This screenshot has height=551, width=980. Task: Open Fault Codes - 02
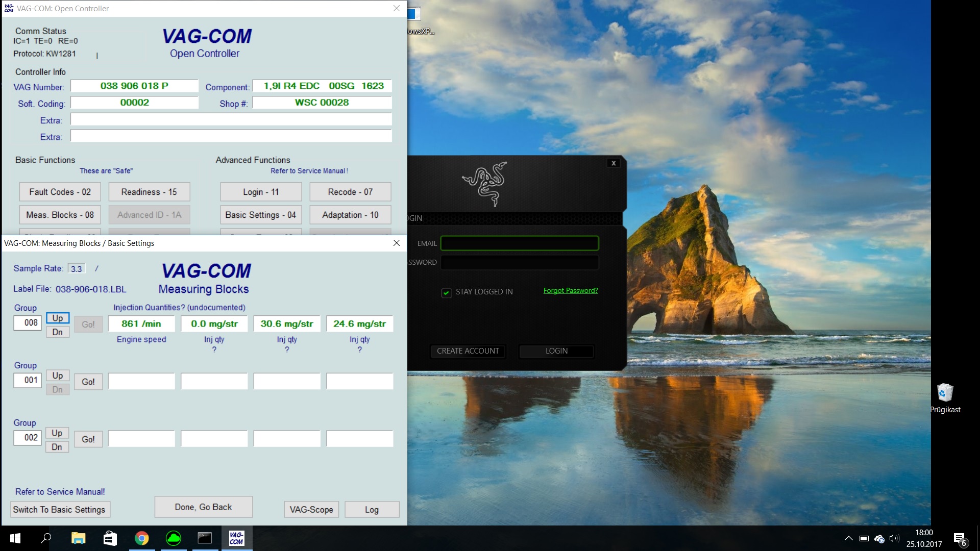tap(60, 192)
